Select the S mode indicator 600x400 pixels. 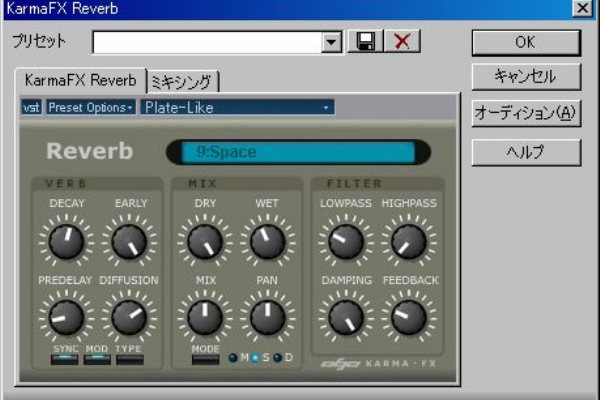[x=255, y=358]
